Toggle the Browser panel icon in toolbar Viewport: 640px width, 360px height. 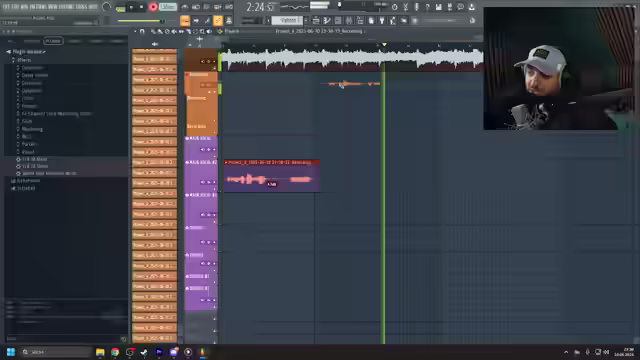pyautogui.click(x=229, y=20)
